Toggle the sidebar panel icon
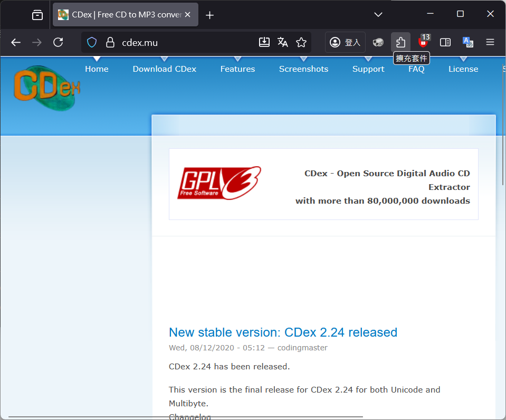 pos(445,42)
